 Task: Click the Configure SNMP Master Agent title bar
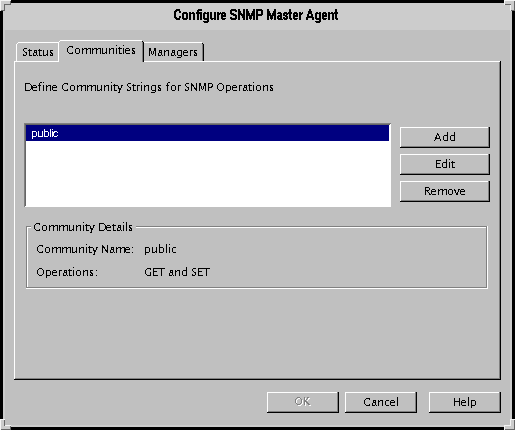pyautogui.click(x=256, y=15)
